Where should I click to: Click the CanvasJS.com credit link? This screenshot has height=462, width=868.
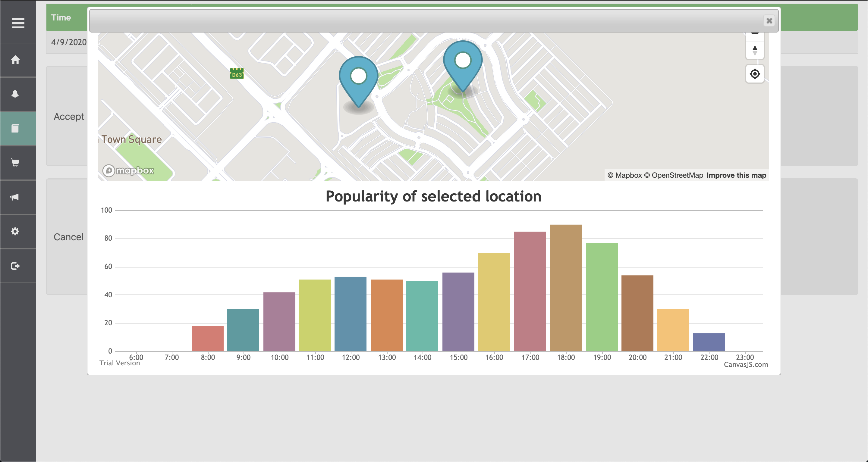coord(745,365)
